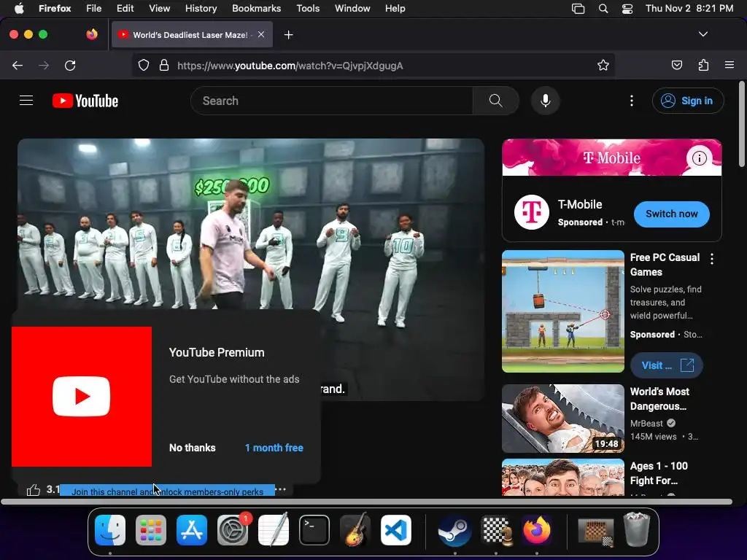Open Steam from the Dock
Screen dimensions: 747x560
(x=455, y=530)
